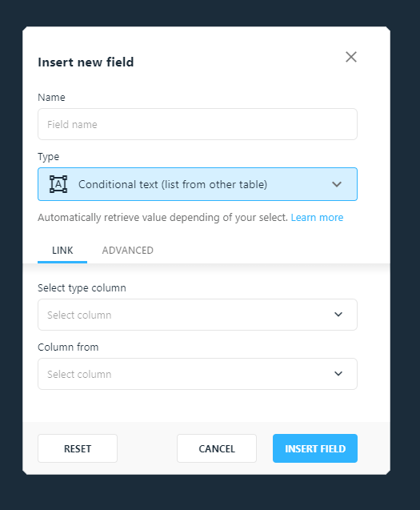Image resolution: width=420 pixels, height=510 pixels.
Task: Click the RESET button
Action: tap(78, 448)
